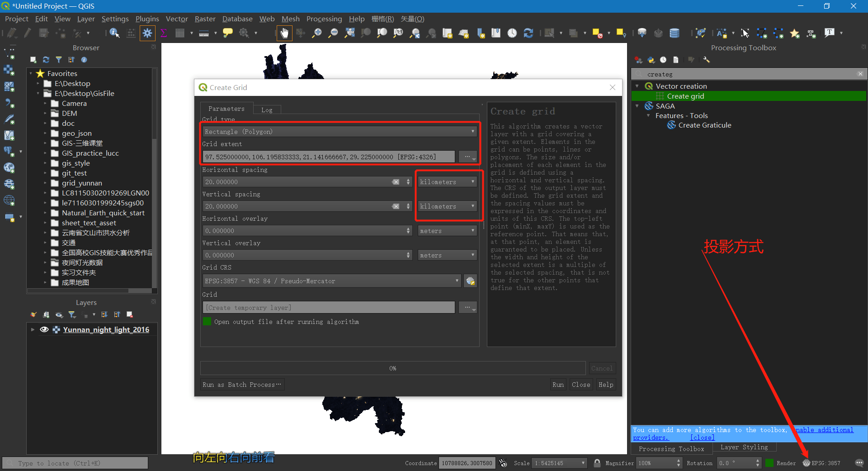The height and width of the screenshot is (471, 868).
Task: Open toolbox options wrench icon
Action: 707,60
